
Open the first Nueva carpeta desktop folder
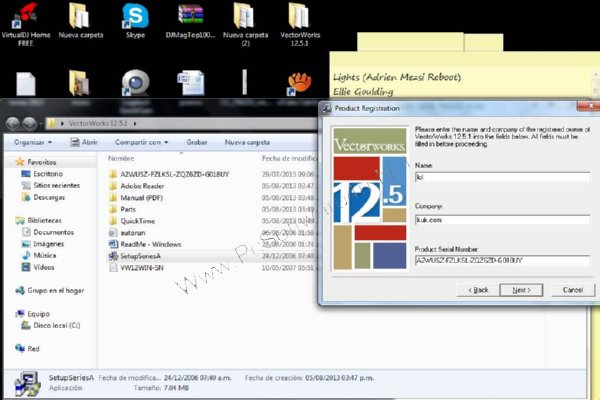[x=80, y=21]
